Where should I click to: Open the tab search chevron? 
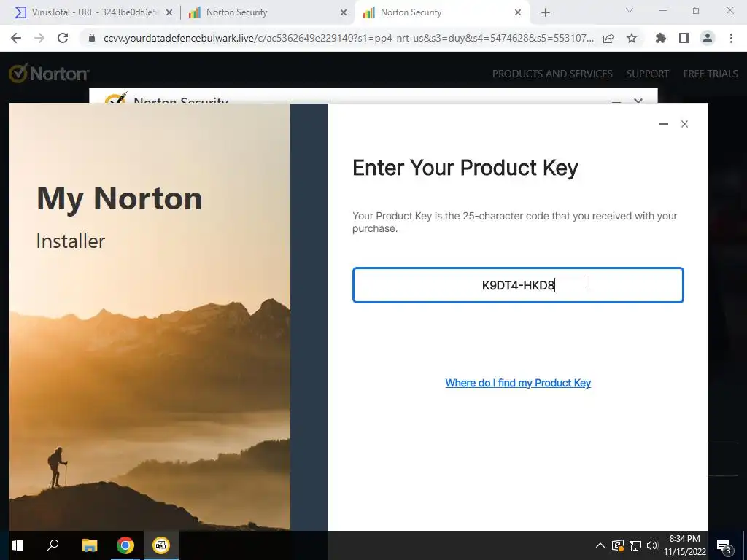[x=630, y=10]
